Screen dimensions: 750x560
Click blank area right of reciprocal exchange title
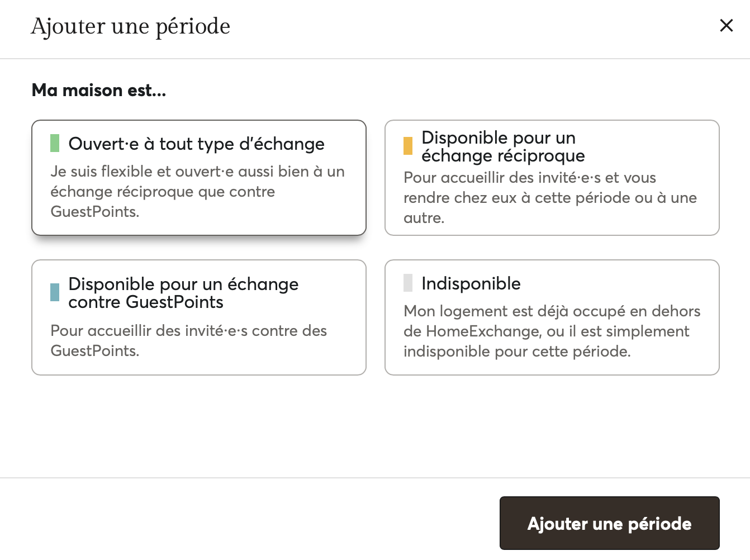point(654,146)
